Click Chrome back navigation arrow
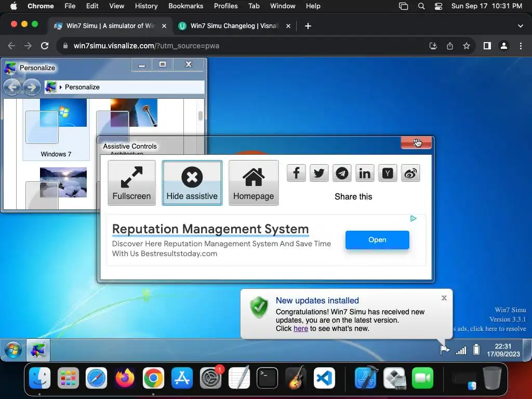Screen dimensions: 532x399 [x=11, y=46]
